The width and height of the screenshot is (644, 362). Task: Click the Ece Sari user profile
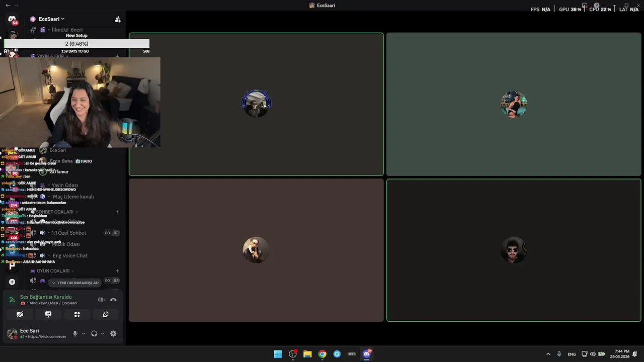36,333
